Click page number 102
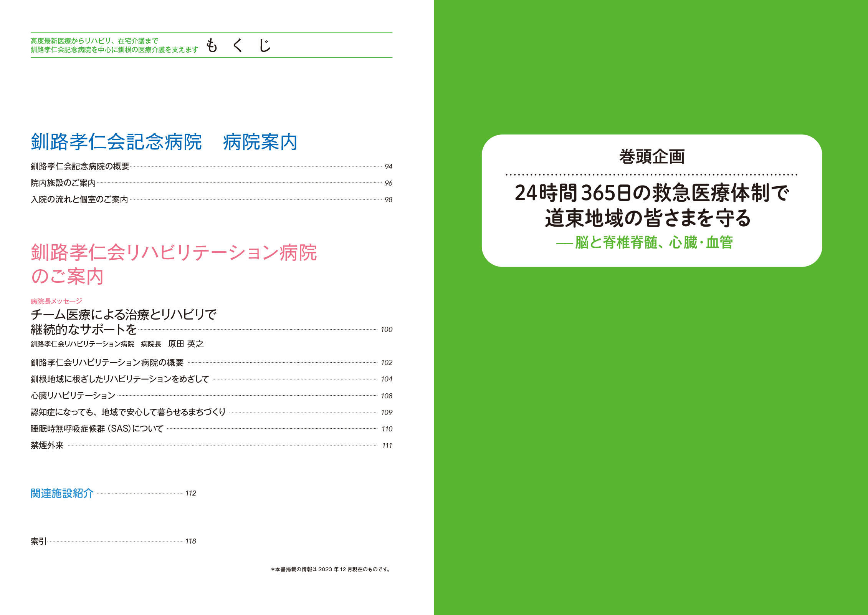 click(387, 363)
